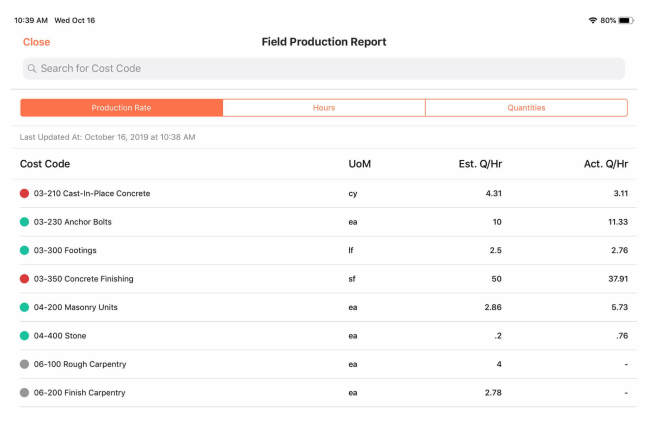Click the Est. Q/Hr column header
This screenshot has width=648, height=432.
click(x=480, y=164)
